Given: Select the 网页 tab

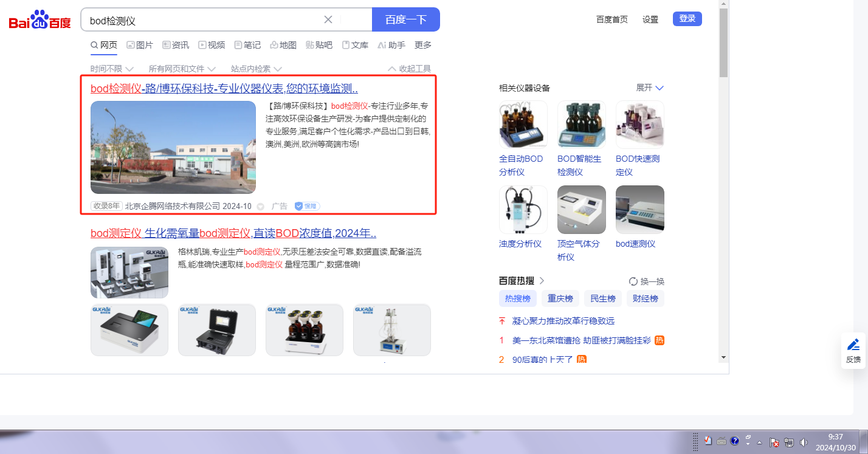Looking at the screenshot, I should point(104,45).
